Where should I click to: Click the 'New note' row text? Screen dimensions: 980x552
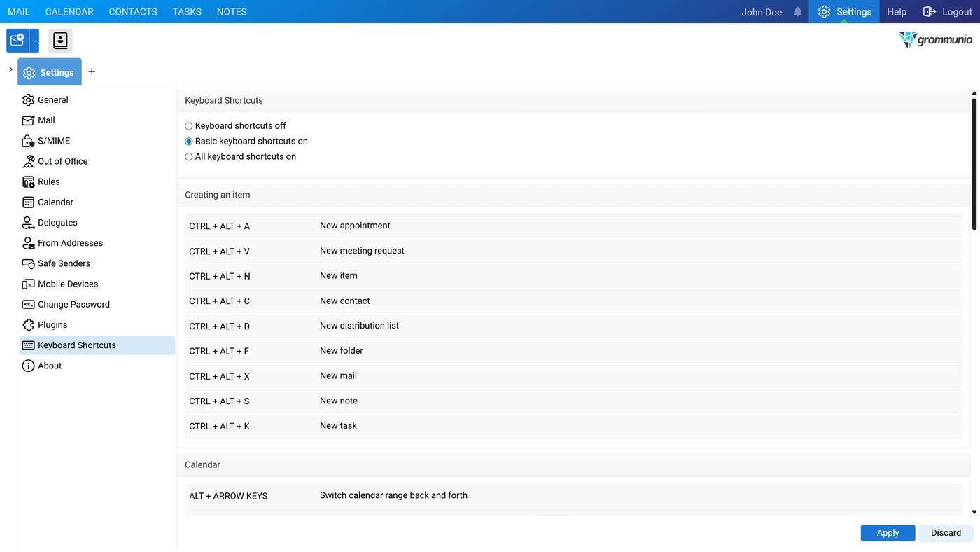point(339,401)
